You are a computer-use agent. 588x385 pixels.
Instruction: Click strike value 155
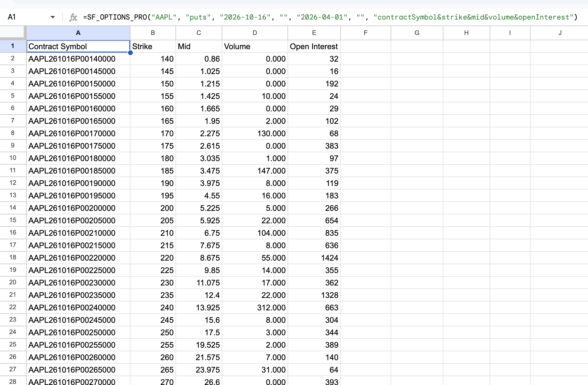(153, 96)
